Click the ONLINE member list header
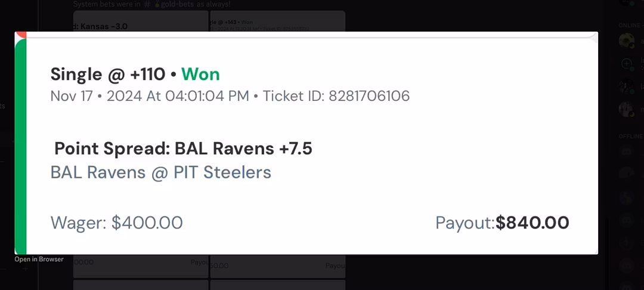 click(630, 26)
